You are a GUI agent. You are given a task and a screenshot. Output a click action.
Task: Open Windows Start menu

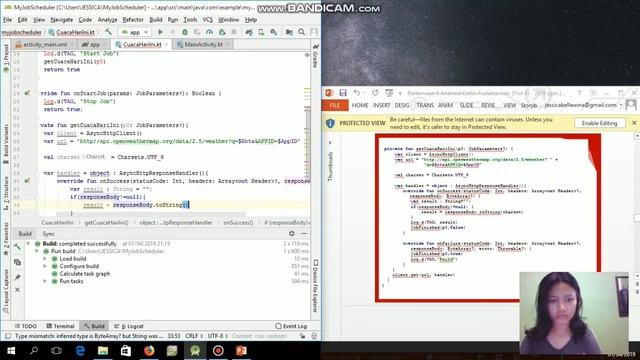(11, 351)
